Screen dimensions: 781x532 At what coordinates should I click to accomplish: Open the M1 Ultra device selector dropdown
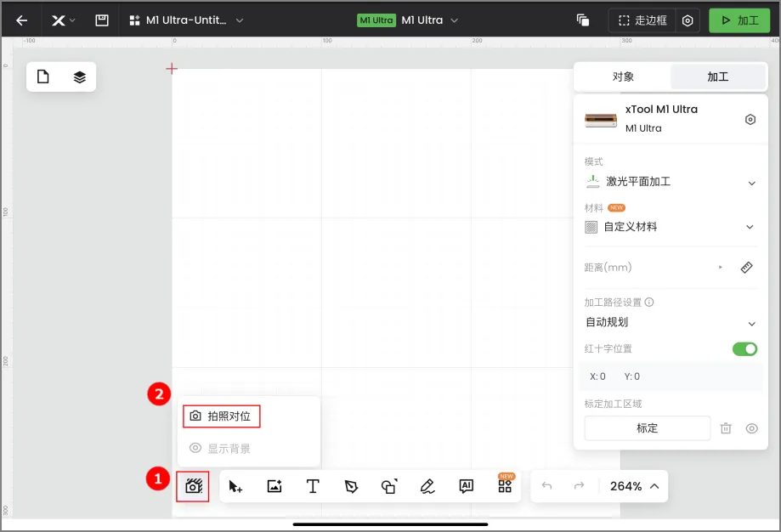[407, 20]
